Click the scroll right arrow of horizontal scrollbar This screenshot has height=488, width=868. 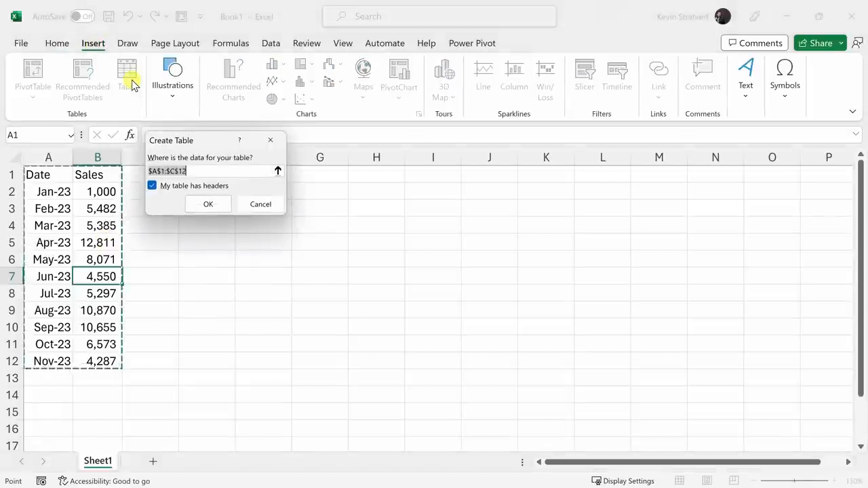tap(848, 462)
